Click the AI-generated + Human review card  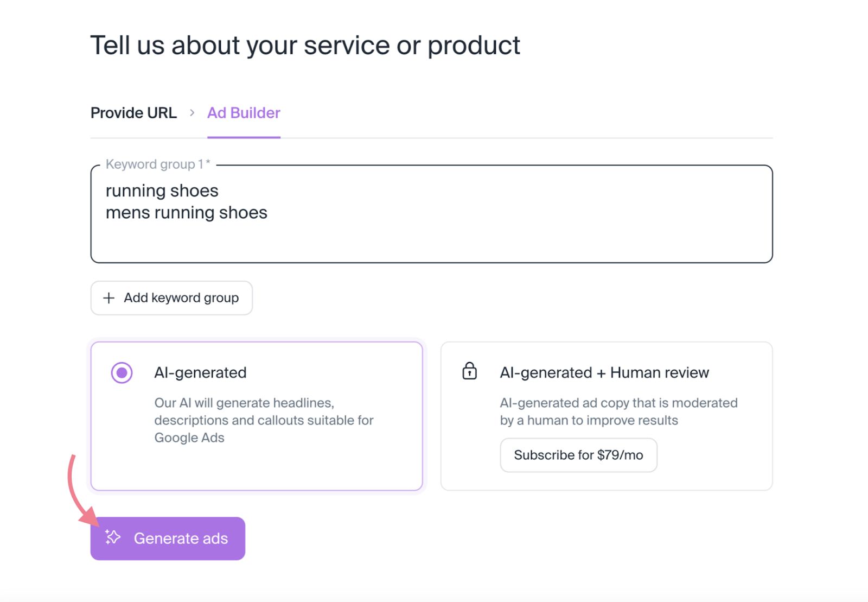pos(607,415)
